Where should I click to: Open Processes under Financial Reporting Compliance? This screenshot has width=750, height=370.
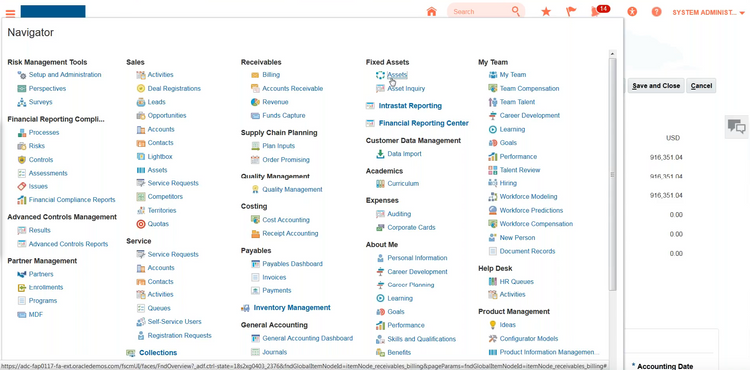[x=44, y=132]
